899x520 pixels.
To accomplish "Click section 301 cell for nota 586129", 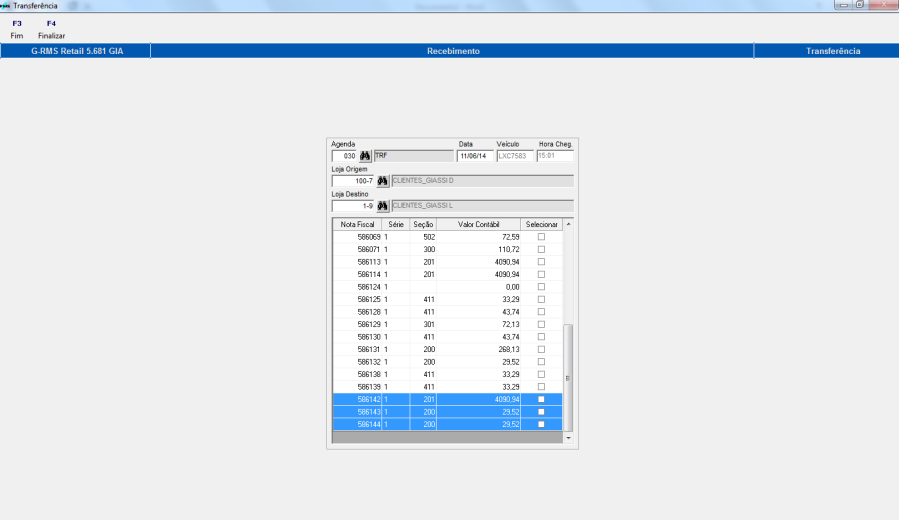I will point(423,324).
